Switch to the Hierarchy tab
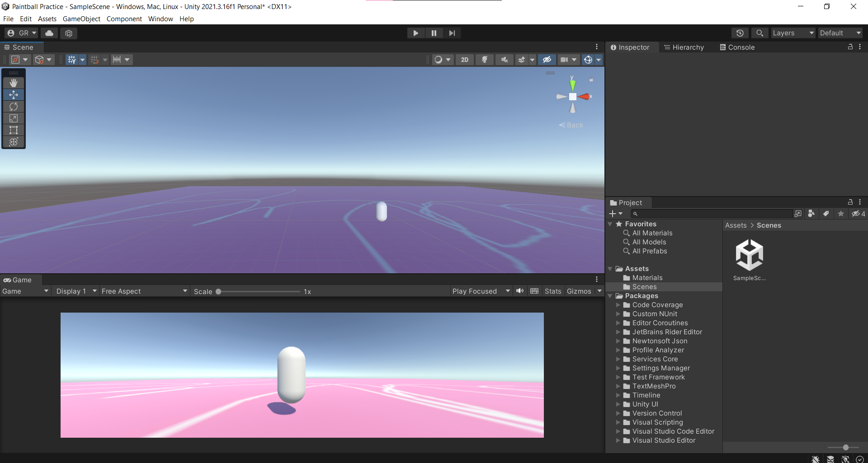The height and width of the screenshot is (463, 868). point(684,47)
